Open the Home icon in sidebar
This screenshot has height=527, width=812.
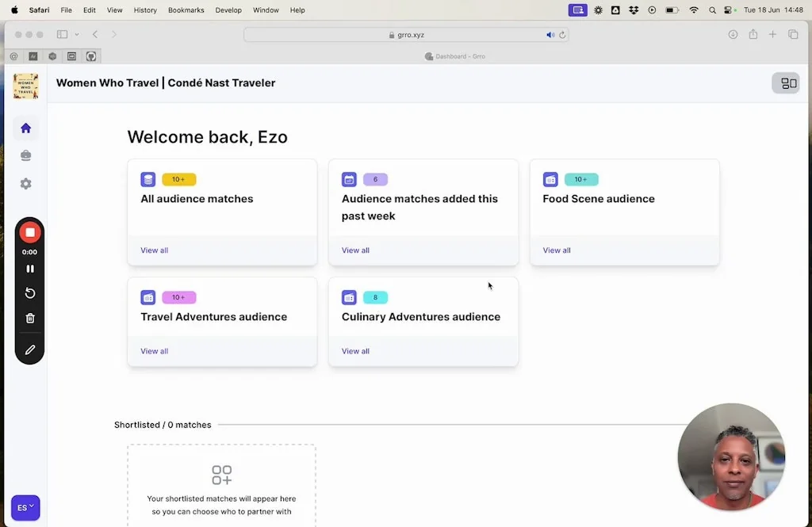[x=25, y=128]
